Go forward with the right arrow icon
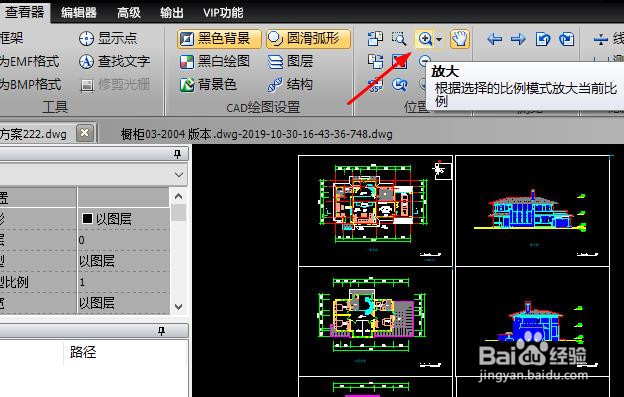This screenshot has width=624, height=397. [518, 39]
